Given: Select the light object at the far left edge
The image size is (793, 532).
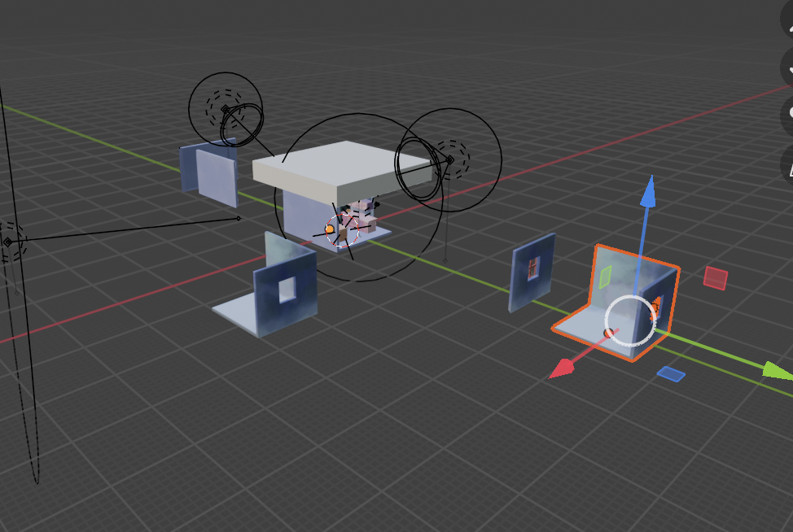Looking at the screenshot, I should 8,242.
